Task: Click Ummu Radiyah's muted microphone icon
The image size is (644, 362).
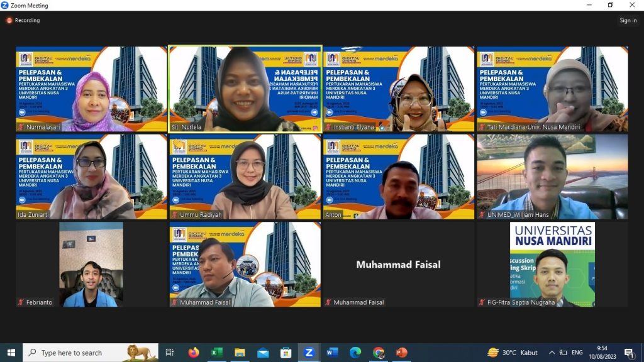Action: click(175, 215)
